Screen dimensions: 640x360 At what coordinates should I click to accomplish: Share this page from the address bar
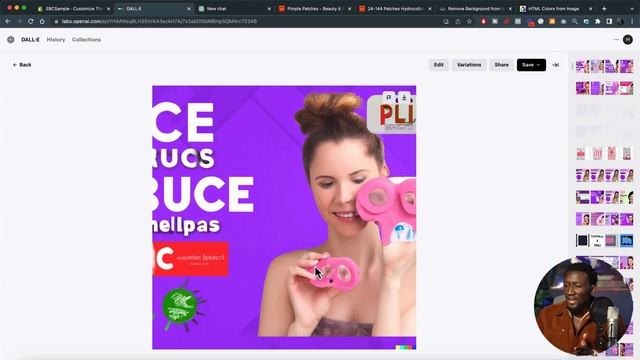pyautogui.click(x=458, y=21)
